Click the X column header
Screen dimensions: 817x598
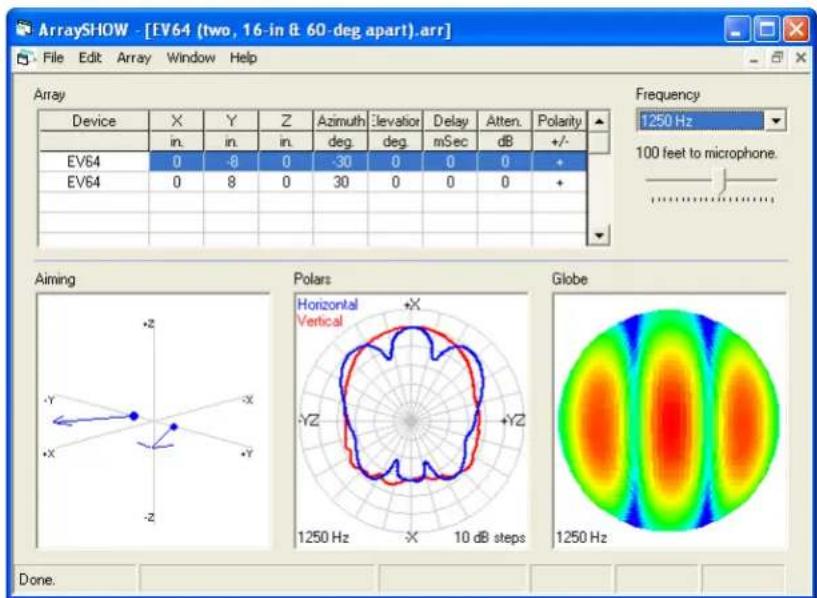(x=177, y=121)
